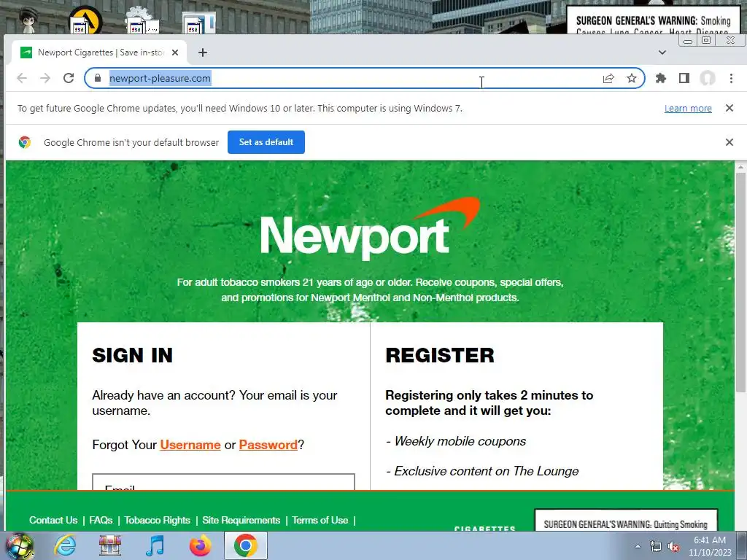Open a new tab with the plus button
The height and width of the screenshot is (560, 747).
[x=203, y=52]
